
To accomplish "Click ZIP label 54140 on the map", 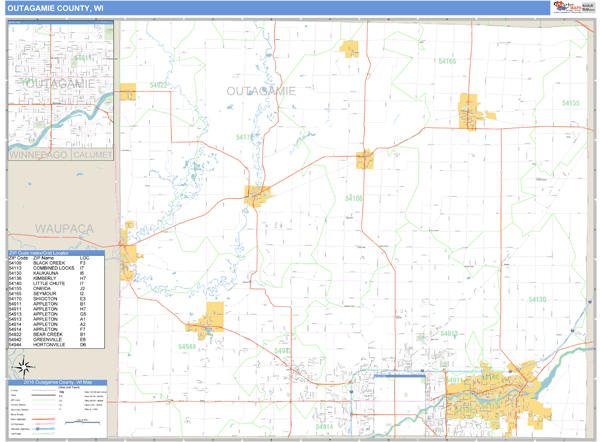I will point(490,377).
